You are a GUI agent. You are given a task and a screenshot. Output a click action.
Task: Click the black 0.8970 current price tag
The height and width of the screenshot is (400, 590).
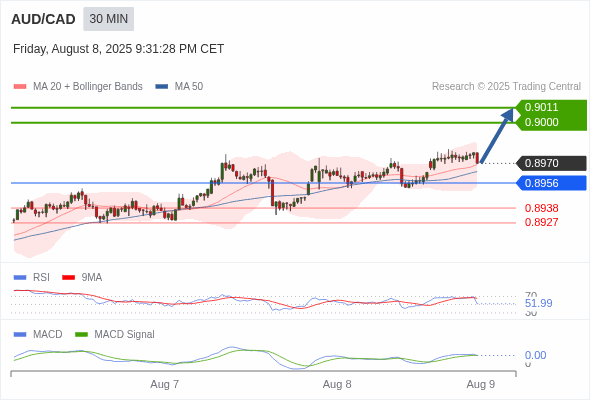551,163
